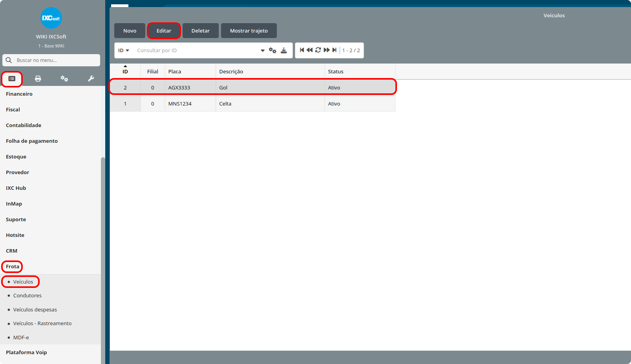The width and height of the screenshot is (631, 364).
Task: Open the menu list icon tab
Action: click(12, 79)
